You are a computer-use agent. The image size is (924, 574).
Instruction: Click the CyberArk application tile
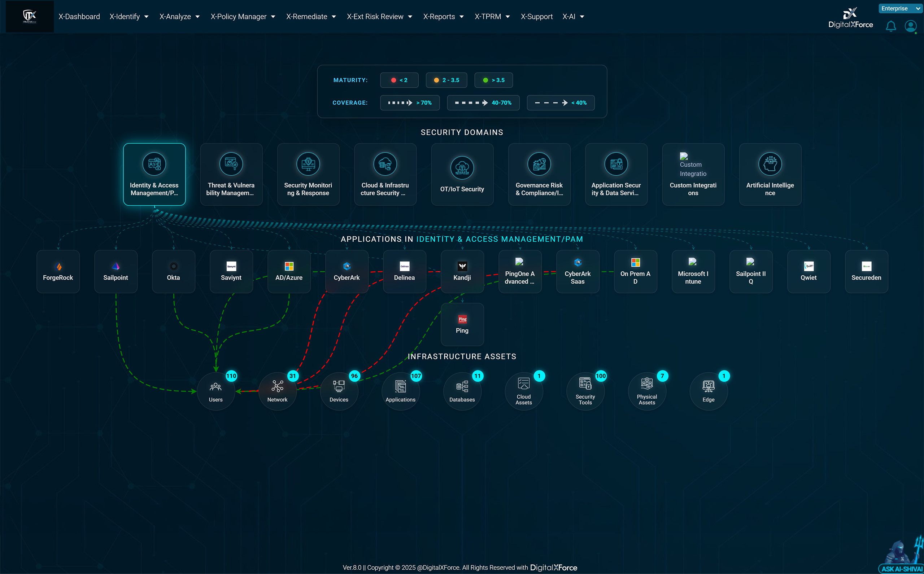(x=346, y=271)
